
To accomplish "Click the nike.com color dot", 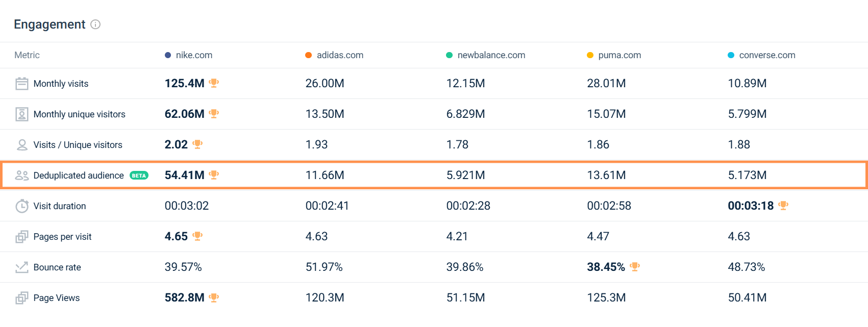I will coord(168,55).
